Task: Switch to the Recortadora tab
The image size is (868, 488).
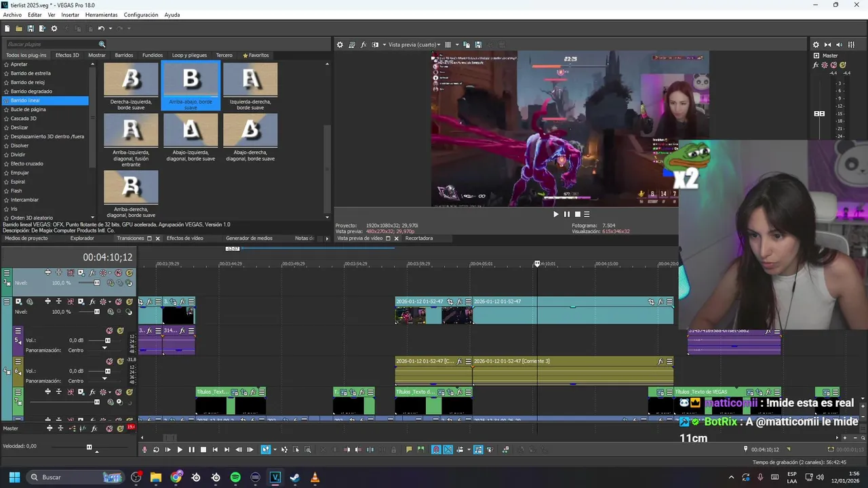Action: (x=418, y=238)
